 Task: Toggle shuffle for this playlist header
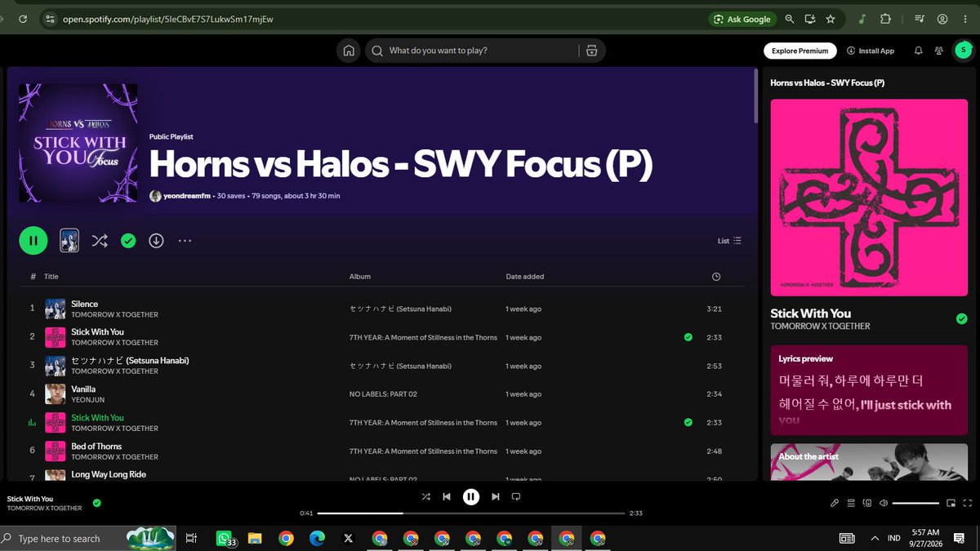tap(100, 241)
